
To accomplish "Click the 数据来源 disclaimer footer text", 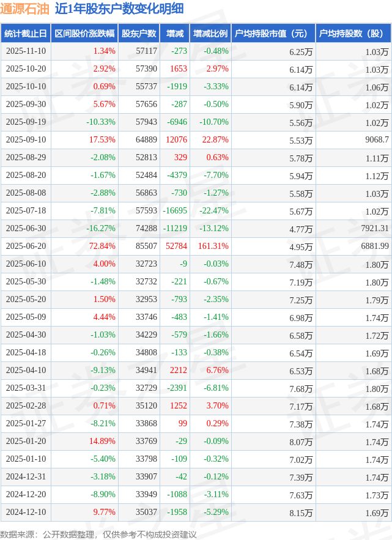I will pyautogui.click(x=98, y=534).
